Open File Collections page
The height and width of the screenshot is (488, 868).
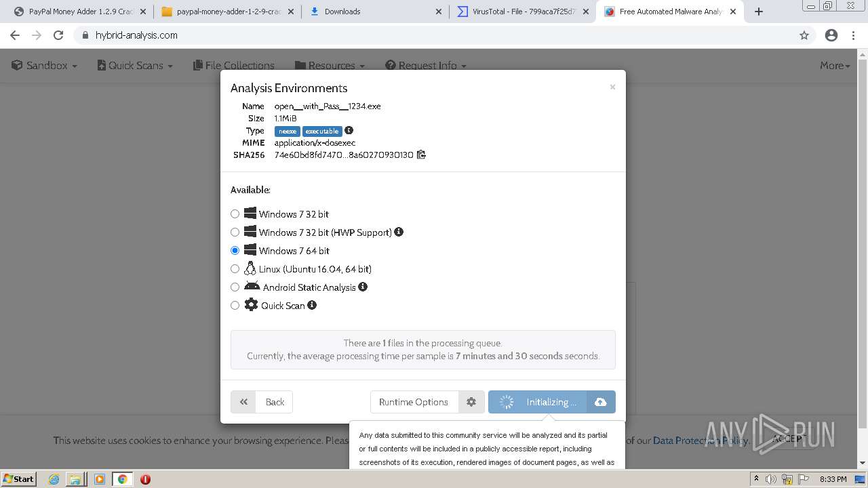[x=234, y=65]
